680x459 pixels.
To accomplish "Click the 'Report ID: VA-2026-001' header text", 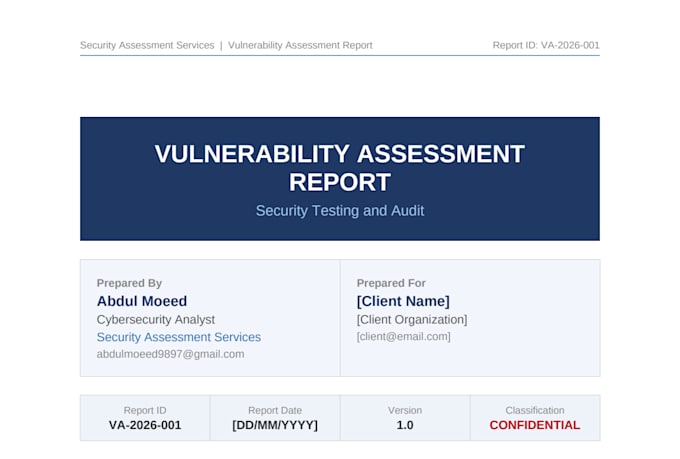I will [x=546, y=46].
